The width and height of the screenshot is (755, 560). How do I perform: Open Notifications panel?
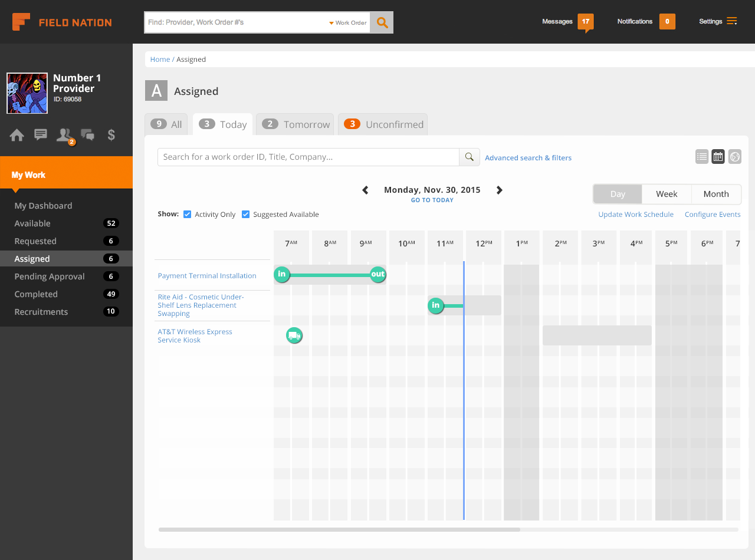tap(646, 22)
